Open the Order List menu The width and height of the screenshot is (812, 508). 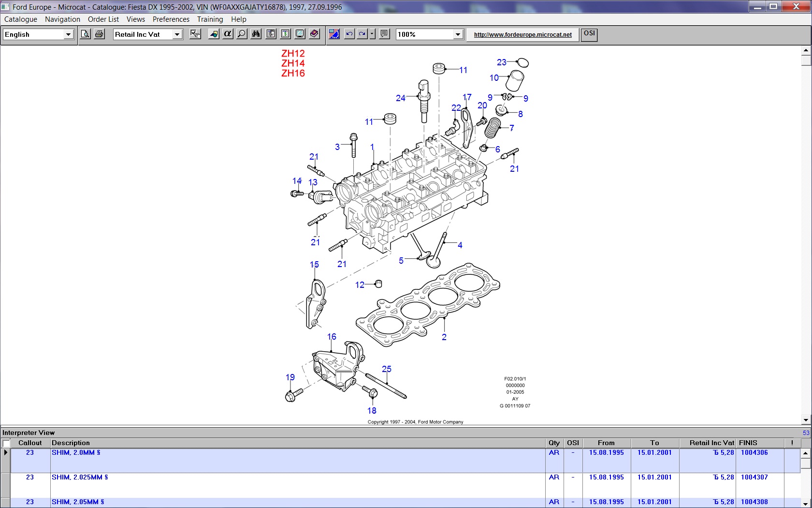[x=103, y=19]
